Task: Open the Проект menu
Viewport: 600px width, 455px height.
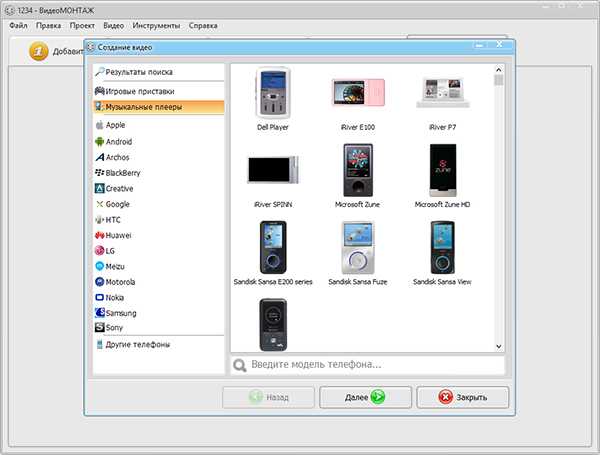Action: [82, 26]
